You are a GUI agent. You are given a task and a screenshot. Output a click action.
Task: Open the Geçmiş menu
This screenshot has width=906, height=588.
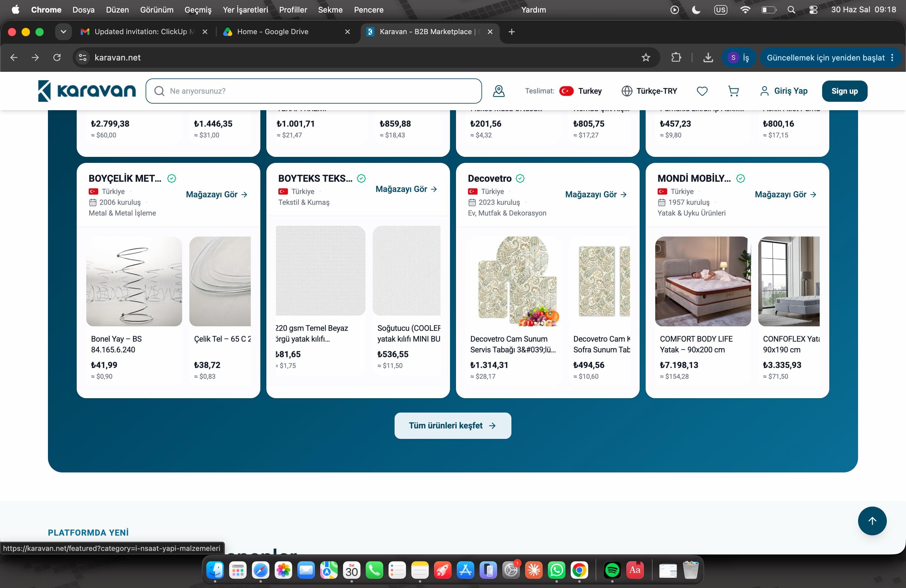(198, 10)
